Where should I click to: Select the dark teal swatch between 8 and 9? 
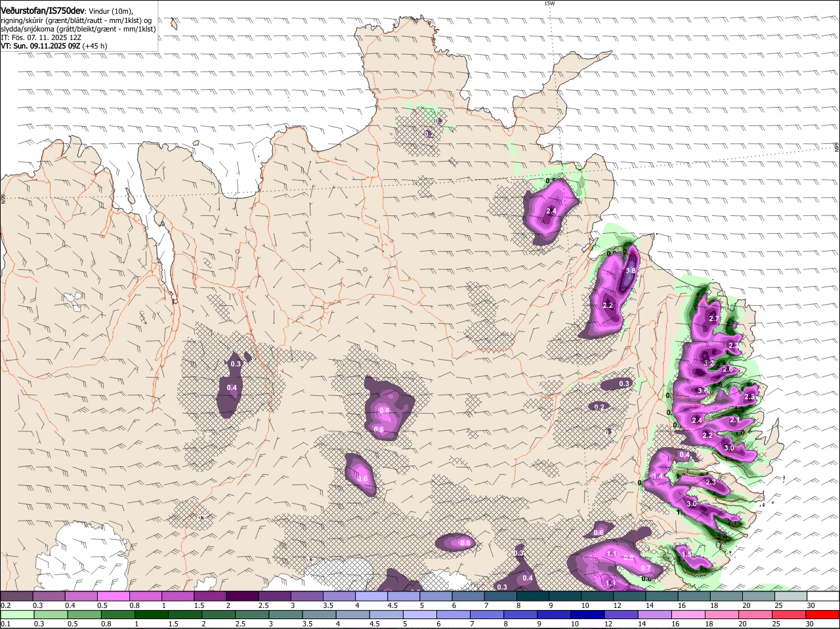point(532,596)
